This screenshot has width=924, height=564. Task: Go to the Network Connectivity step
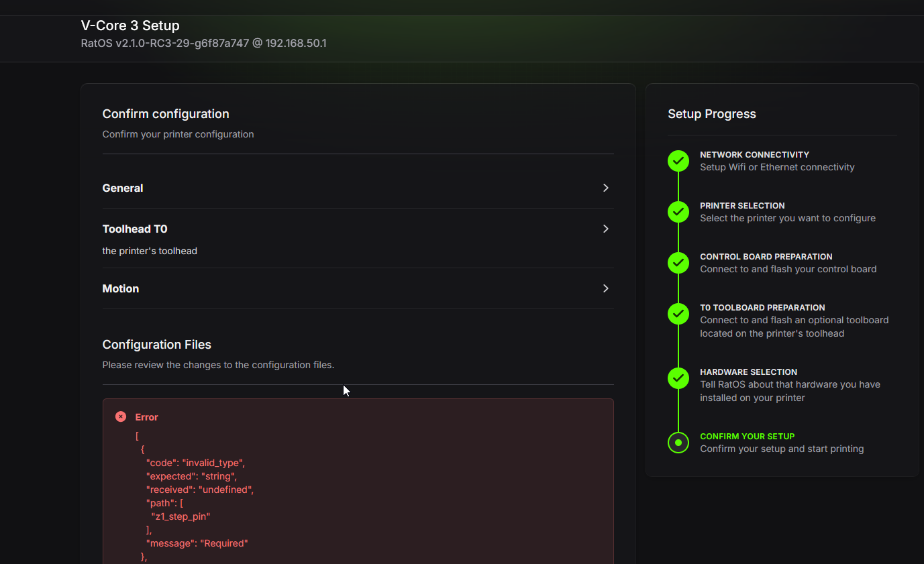pos(754,154)
